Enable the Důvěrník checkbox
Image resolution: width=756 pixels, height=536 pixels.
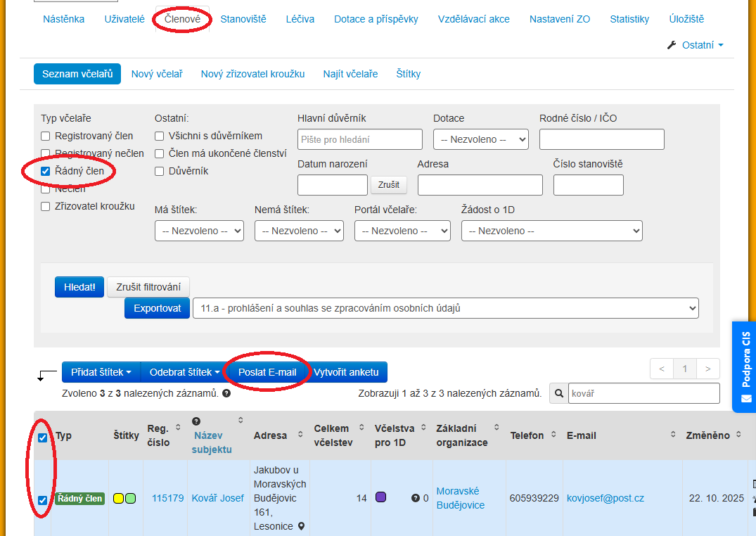(x=160, y=171)
